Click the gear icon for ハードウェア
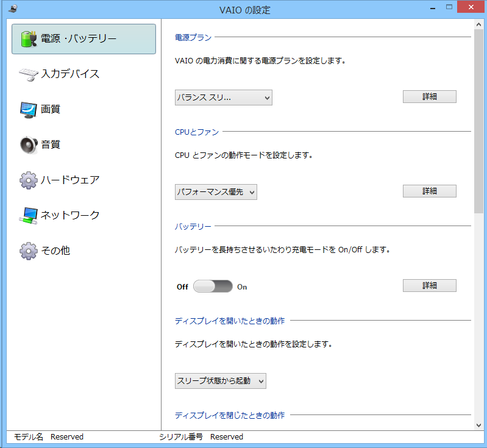The width and height of the screenshot is (487, 448). coord(29,180)
